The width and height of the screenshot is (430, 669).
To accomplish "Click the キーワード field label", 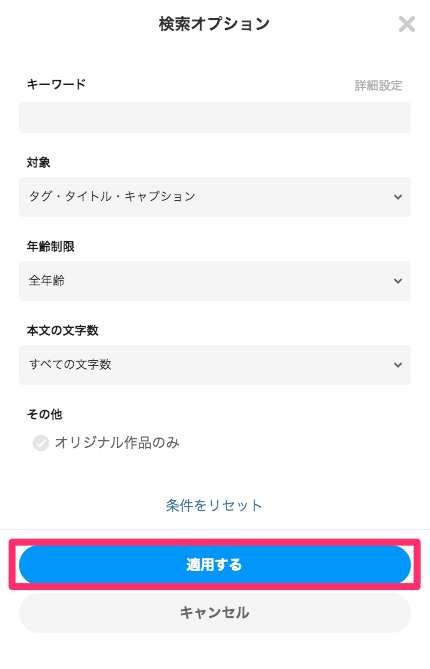I will 56,84.
